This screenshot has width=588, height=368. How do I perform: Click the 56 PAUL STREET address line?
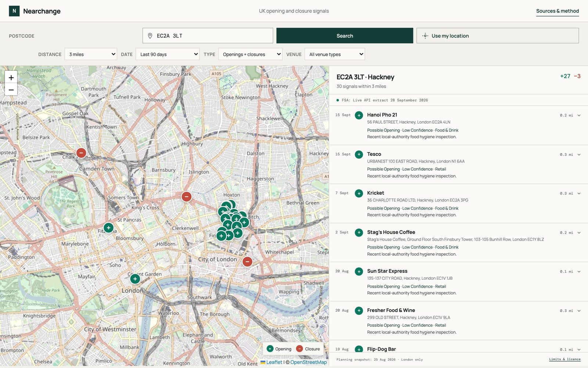point(409,122)
